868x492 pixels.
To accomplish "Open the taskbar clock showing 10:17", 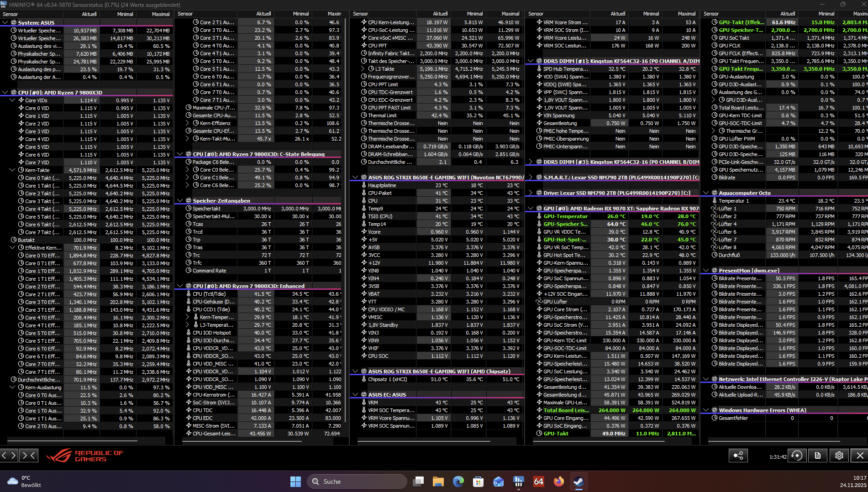I will (853, 482).
